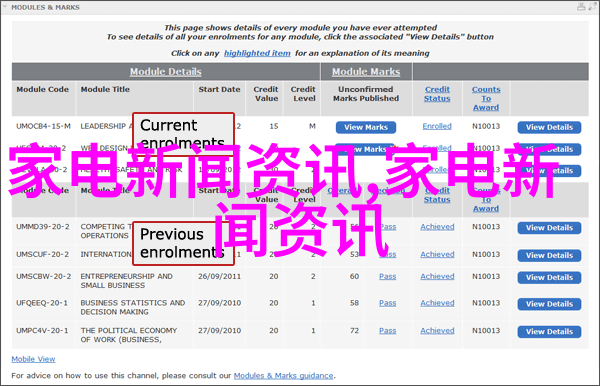Collapse the Modules & Marks channel arrow
The width and height of the screenshot is (600, 386).
[5, 7]
